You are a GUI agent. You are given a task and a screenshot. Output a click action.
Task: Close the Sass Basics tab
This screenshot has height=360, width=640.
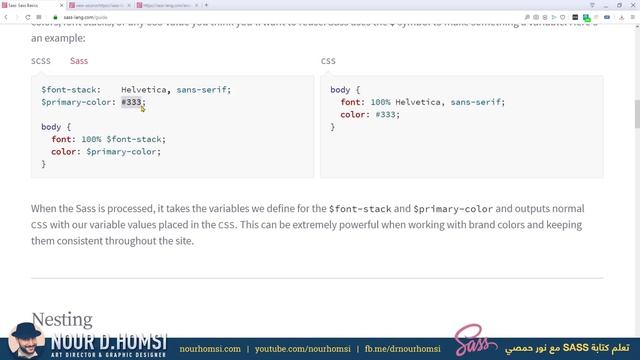coord(62,5)
